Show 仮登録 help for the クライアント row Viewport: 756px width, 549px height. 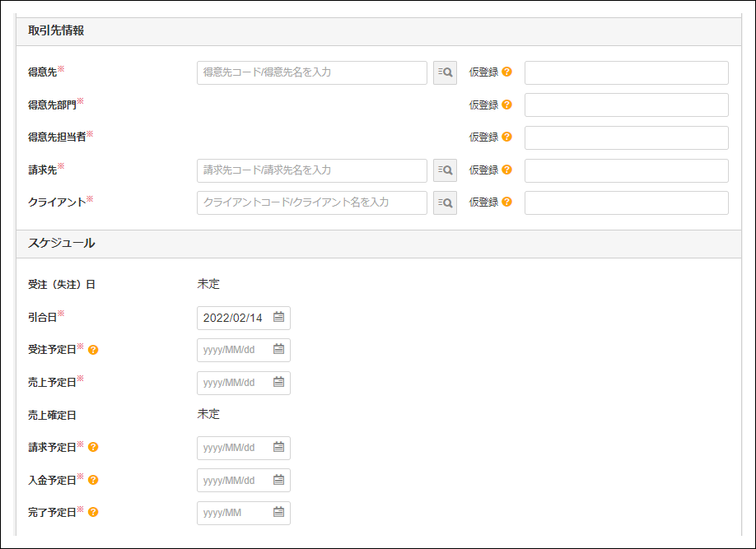coord(506,202)
